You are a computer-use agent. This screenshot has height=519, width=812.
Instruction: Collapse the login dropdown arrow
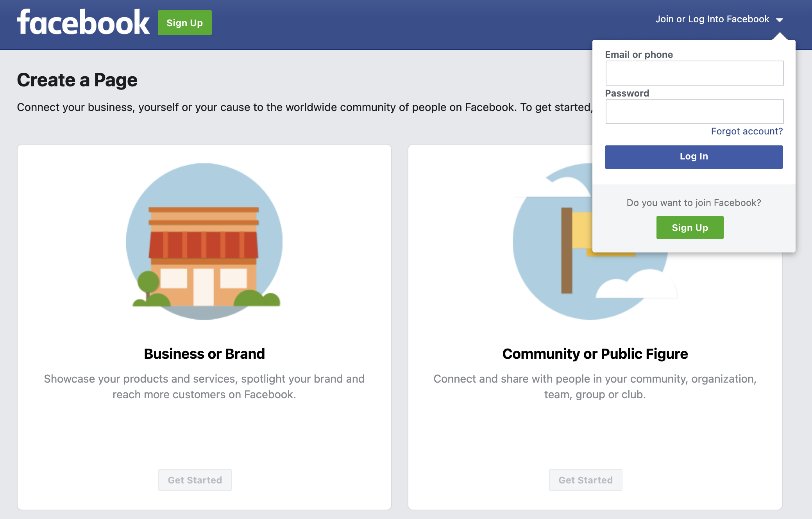point(780,19)
